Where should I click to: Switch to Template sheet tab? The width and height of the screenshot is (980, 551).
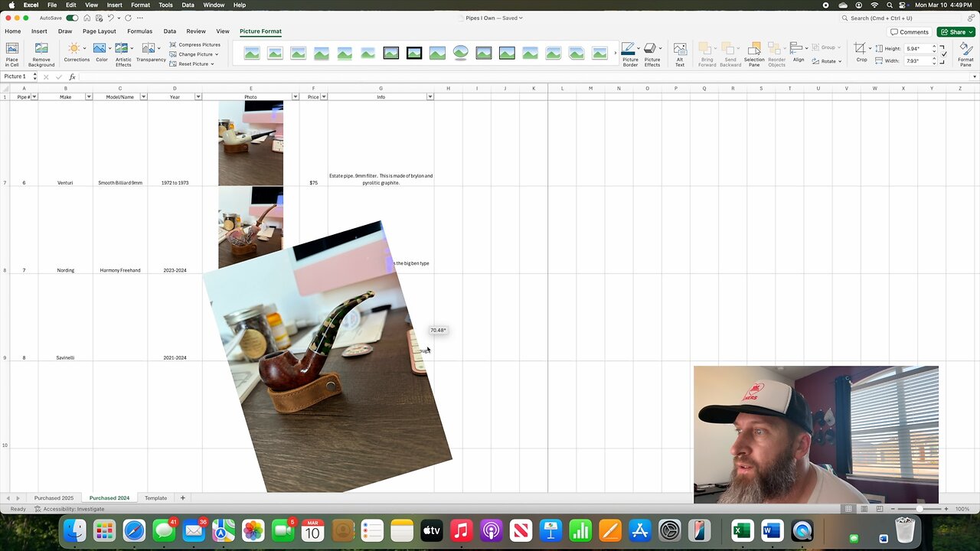coord(155,498)
